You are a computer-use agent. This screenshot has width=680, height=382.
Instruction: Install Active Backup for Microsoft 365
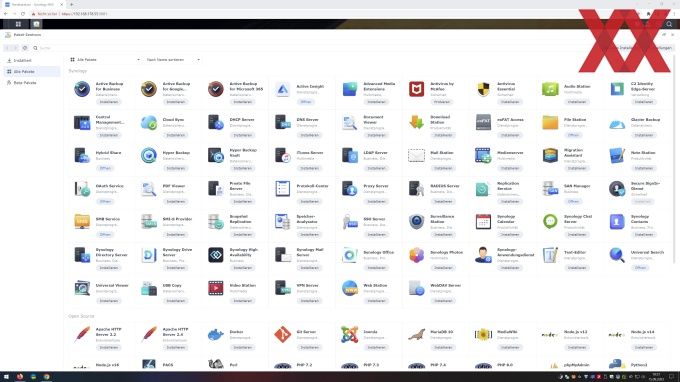pos(242,102)
